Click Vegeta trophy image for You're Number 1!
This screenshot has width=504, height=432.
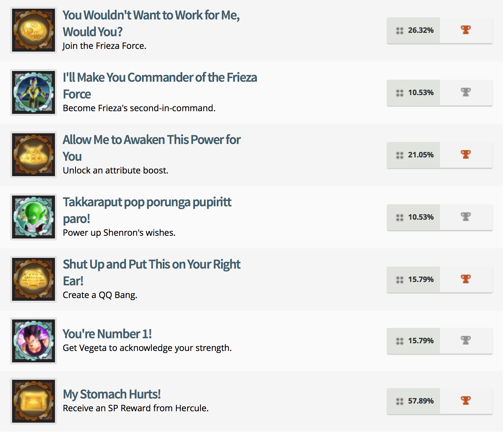click(34, 341)
